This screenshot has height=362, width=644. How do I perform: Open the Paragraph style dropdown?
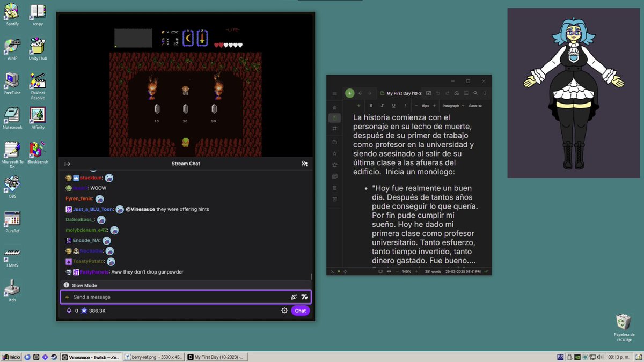453,106
